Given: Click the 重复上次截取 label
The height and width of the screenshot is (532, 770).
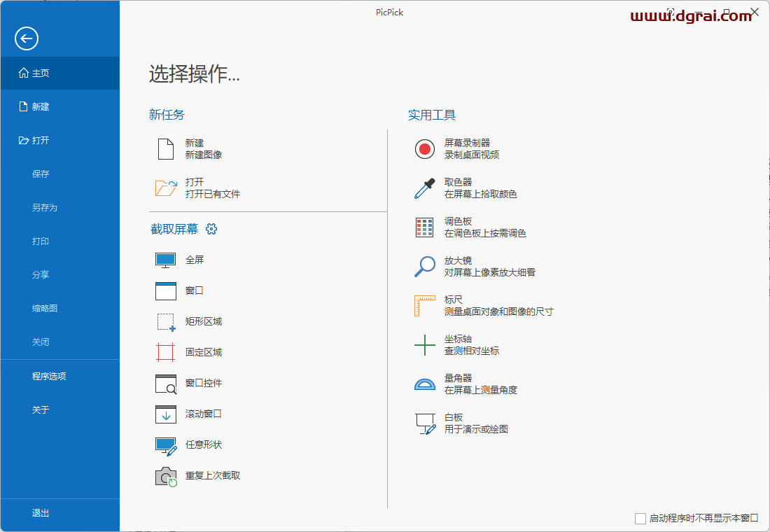Looking at the screenshot, I should 213,475.
